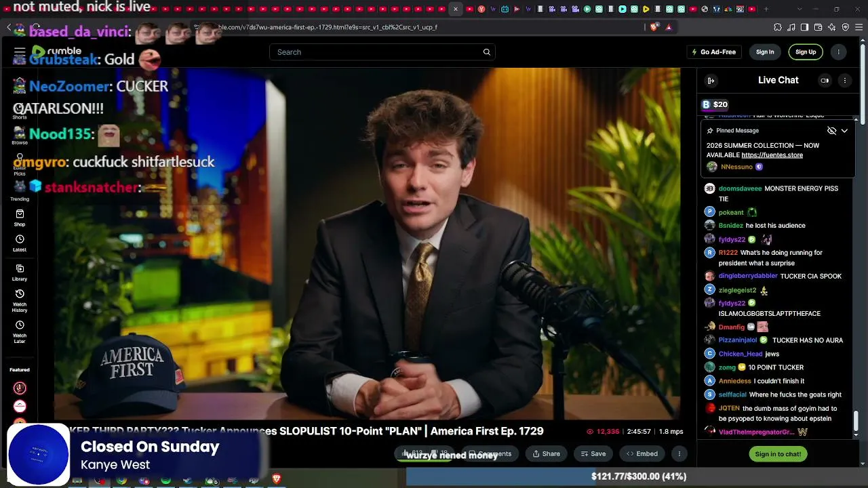Click the Anniedess chat username
The height and width of the screenshot is (488, 868).
point(735,381)
